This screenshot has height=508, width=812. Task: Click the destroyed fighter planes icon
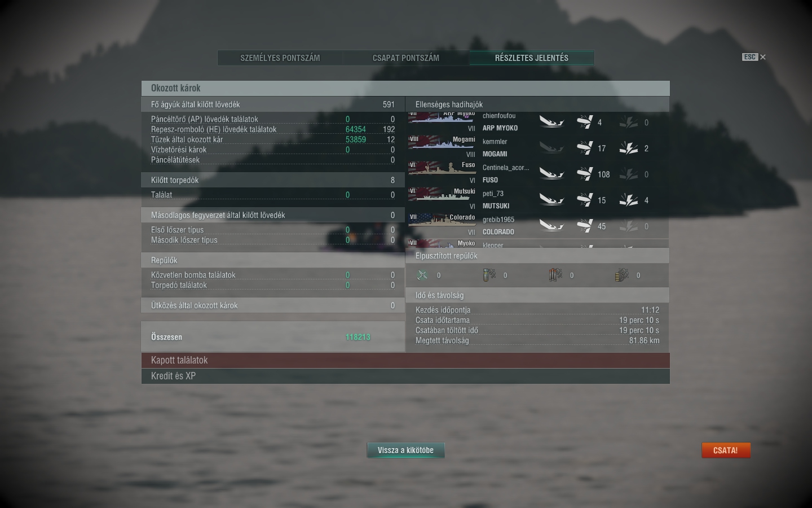click(422, 275)
